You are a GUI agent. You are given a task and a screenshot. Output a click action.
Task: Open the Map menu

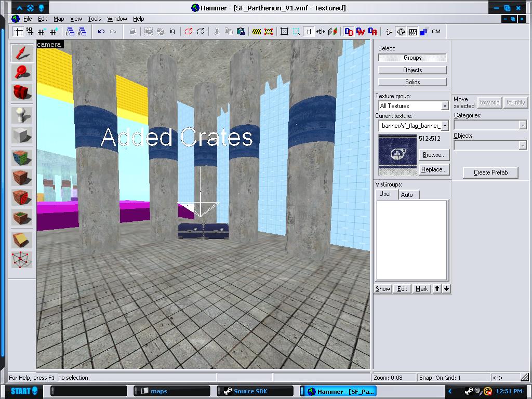point(59,19)
